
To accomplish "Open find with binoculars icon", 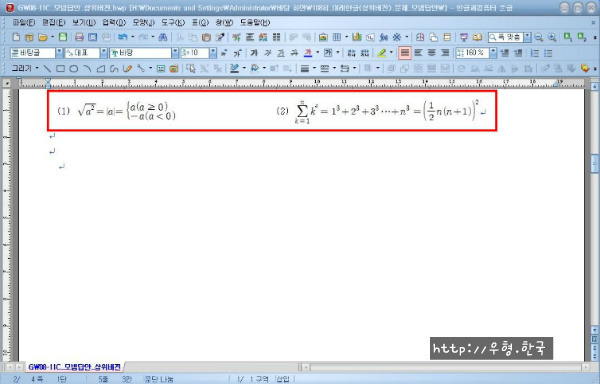I will pyautogui.click(x=163, y=37).
